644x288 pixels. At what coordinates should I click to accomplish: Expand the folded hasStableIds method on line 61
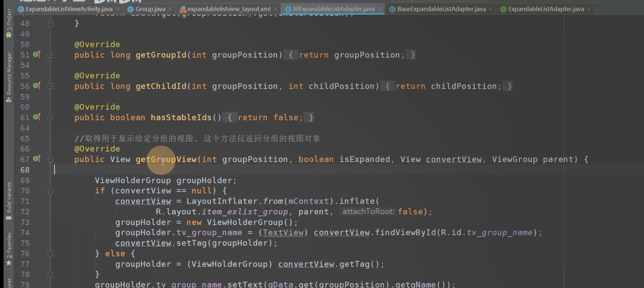pyautogui.click(x=50, y=117)
